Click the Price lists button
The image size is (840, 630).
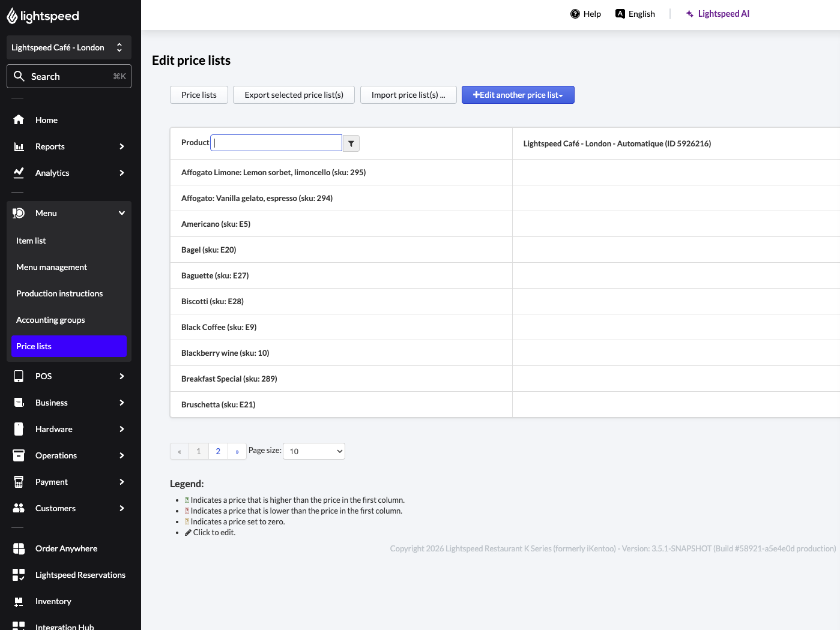199,95
